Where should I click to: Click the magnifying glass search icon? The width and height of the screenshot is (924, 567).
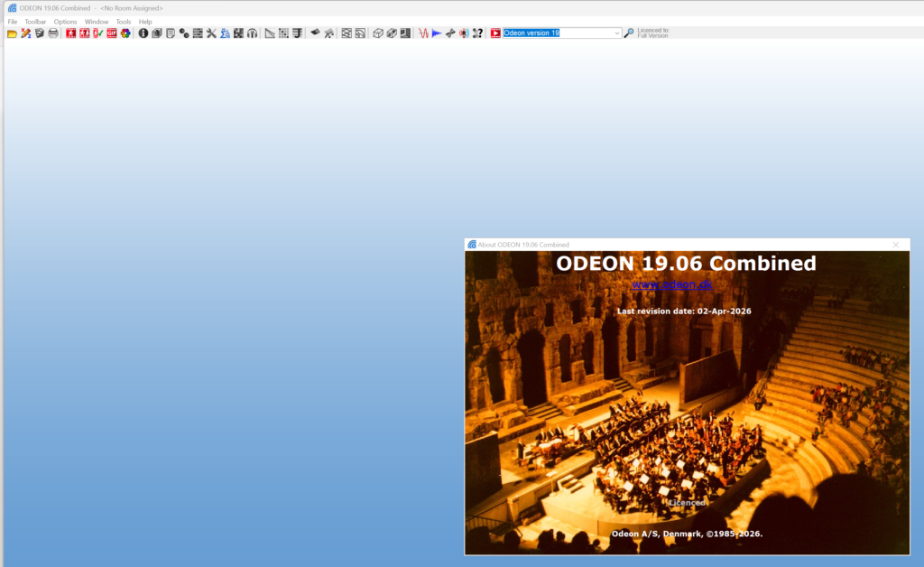click(x=629, y=33)
